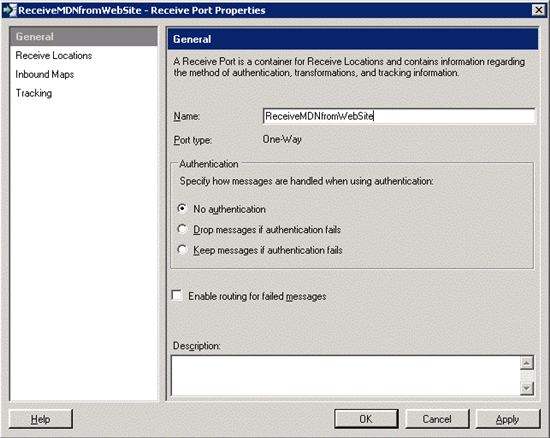550x438 pixels.
Task: Click the Help button
Action: click(41, 419)
